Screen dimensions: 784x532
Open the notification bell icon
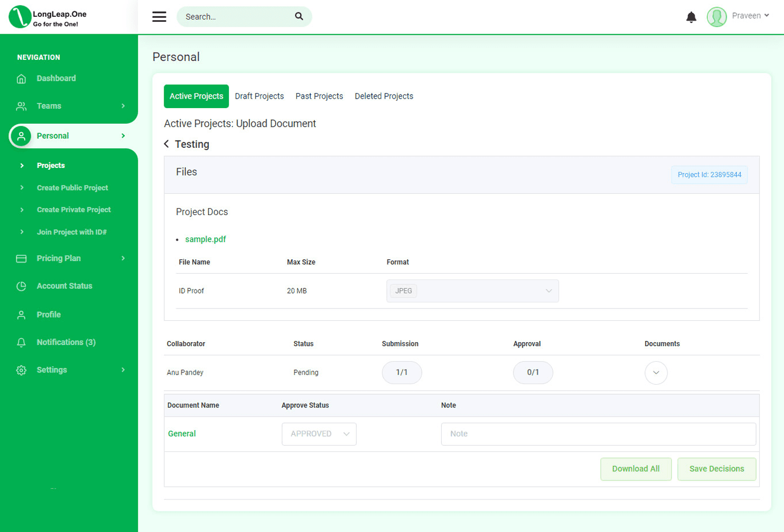click(x=691, y=17)
